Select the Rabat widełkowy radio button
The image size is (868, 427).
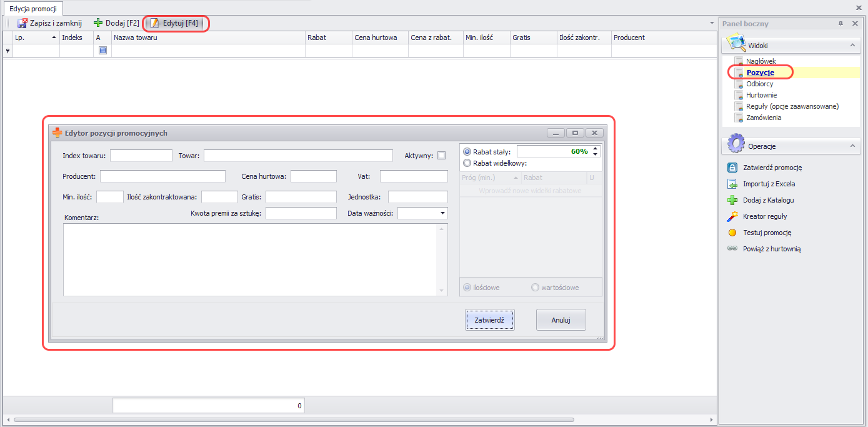tap(467, 163)
